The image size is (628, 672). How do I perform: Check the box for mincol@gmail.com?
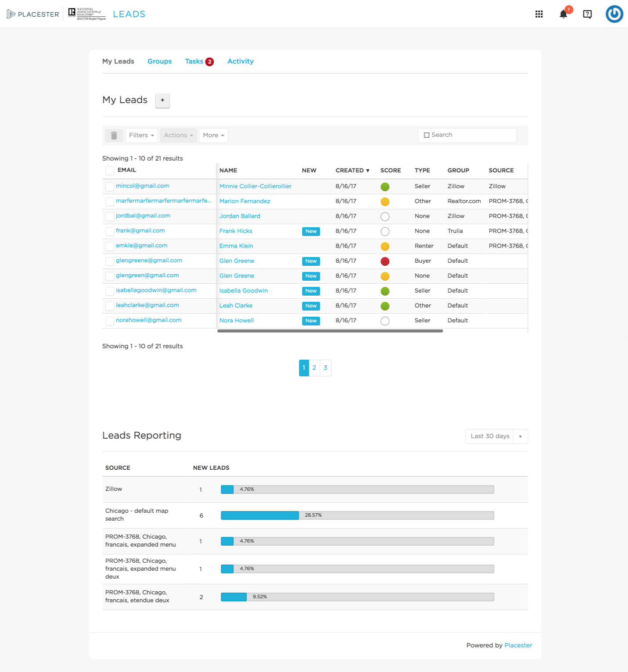(110, 186)
